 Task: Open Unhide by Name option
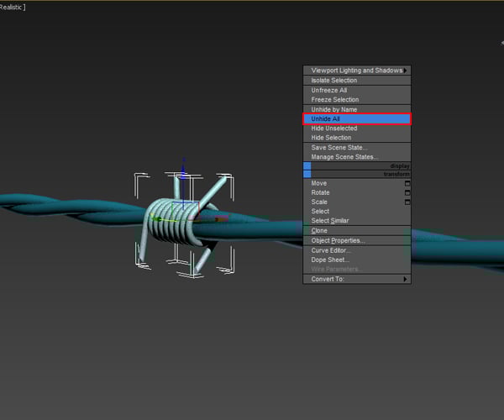(357, 109)
